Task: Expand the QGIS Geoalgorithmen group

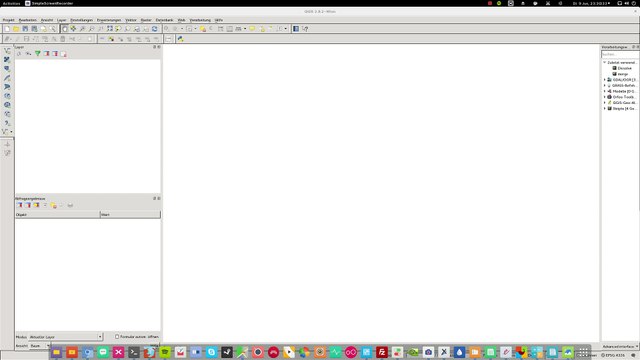Action: tap(604, 103)
